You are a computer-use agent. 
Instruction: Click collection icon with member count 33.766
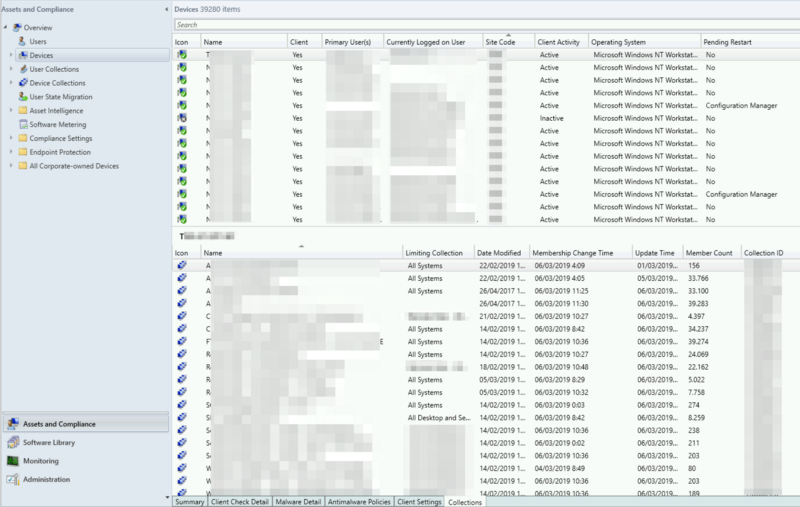click(x=182, y=278)
